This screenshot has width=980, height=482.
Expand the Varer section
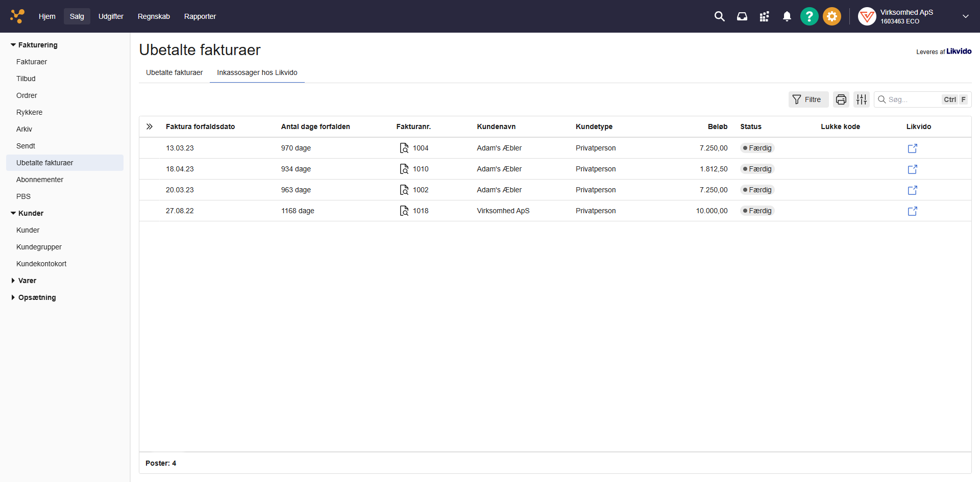point(14,281)
